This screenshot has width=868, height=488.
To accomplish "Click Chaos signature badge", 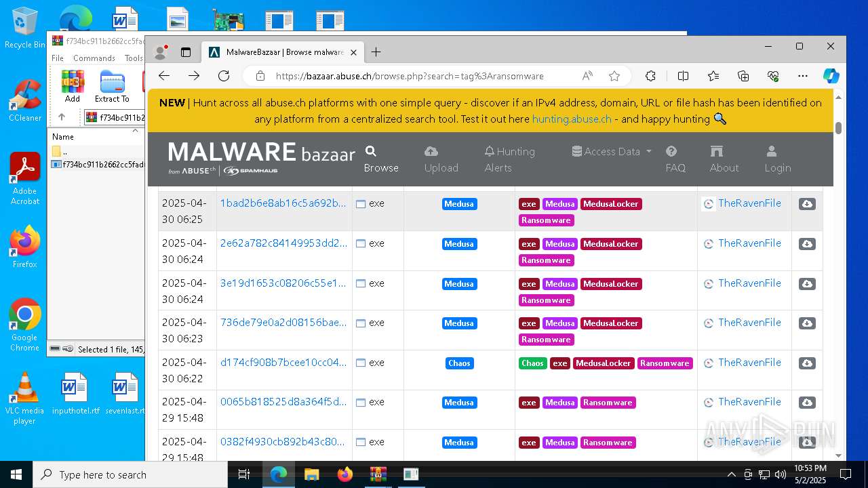I will pyautogui.click(x=459, y=363).
